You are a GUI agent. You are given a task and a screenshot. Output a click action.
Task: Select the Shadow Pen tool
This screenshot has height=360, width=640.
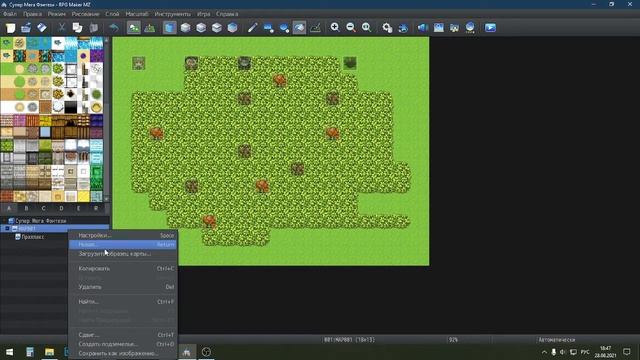315,28
